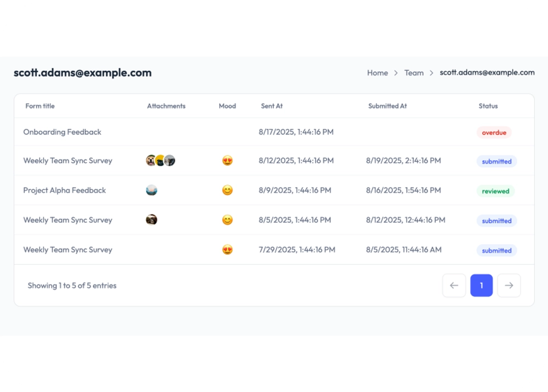Open the Project Alpha Feedback form title
Viewport: 548px width, 392px height.
click(x=64, y=190)
